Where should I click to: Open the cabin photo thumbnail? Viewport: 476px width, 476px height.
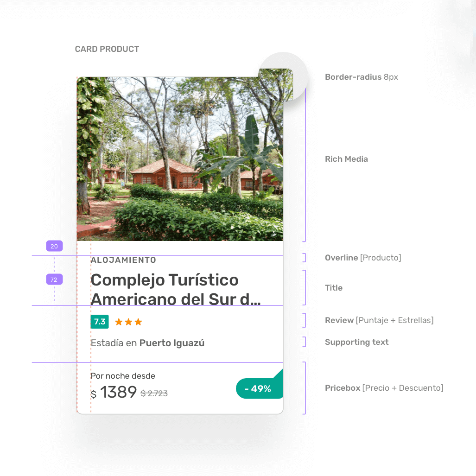click(x=180, y=159)
